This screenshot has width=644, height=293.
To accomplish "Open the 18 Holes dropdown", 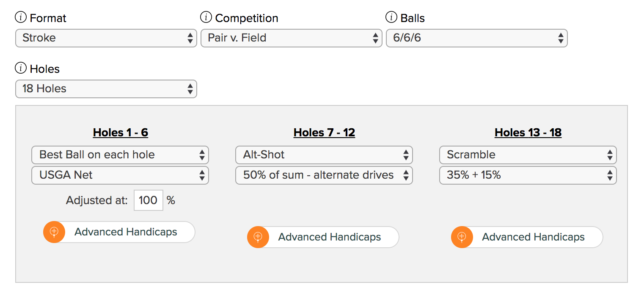I will 106,89.
